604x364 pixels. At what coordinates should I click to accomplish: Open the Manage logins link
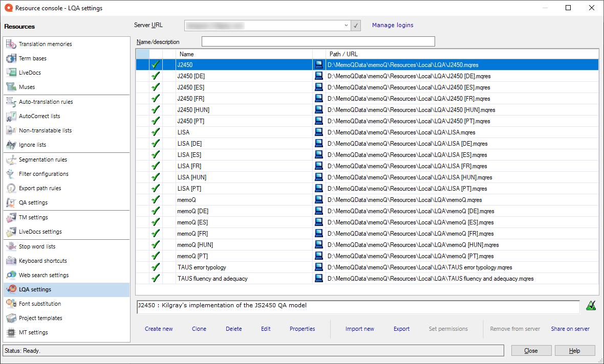point(393,25)
